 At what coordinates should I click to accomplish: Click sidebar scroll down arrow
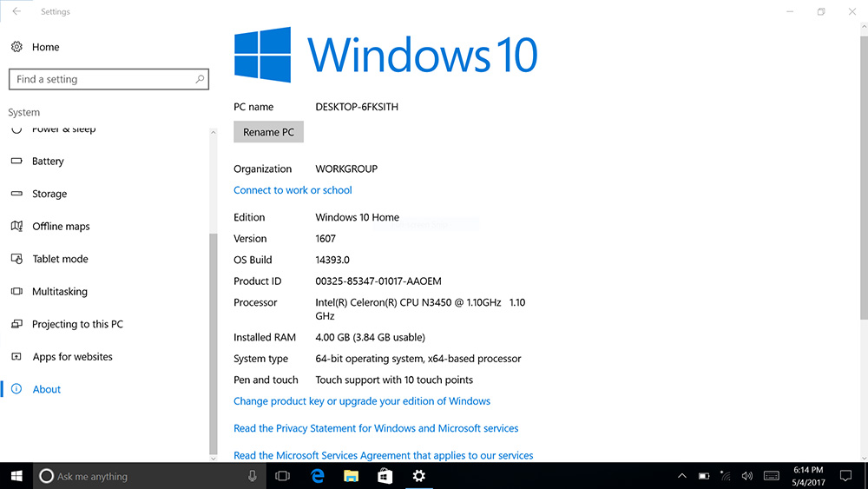pos(214,458)
